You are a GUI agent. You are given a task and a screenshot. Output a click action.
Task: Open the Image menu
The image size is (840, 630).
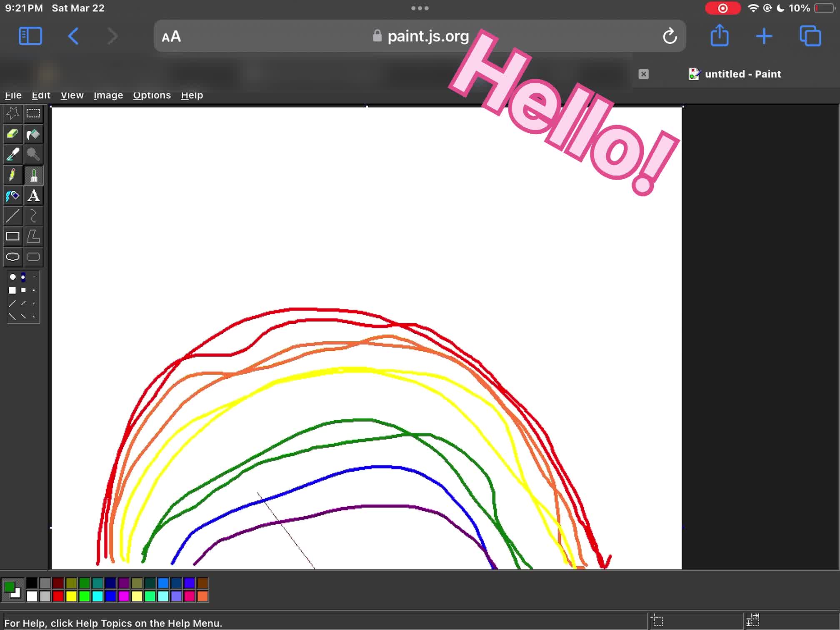tap(108, 95)
